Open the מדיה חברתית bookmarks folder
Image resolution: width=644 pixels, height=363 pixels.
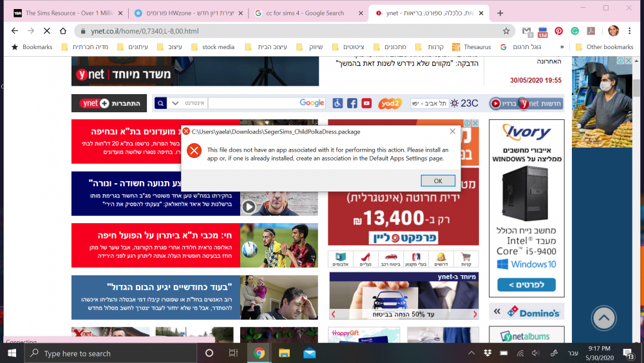click(84, 47)
